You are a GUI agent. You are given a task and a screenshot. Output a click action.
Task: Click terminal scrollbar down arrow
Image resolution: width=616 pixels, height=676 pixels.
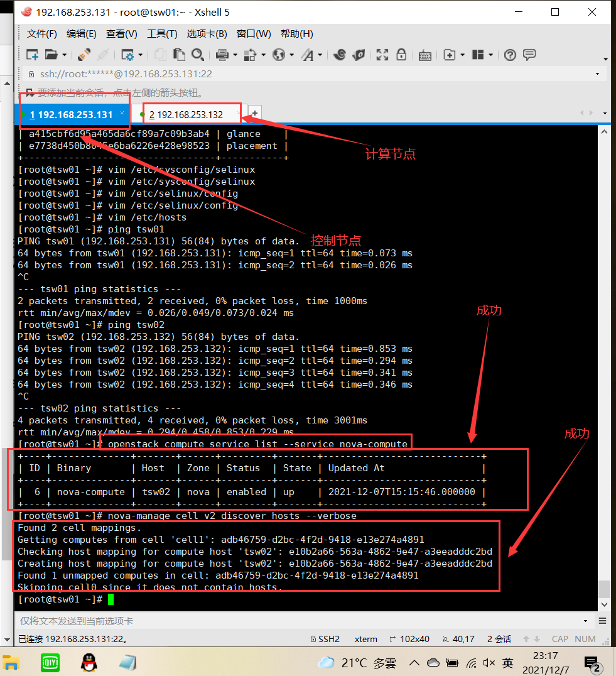pyautogui.click(x=604, y=604)
